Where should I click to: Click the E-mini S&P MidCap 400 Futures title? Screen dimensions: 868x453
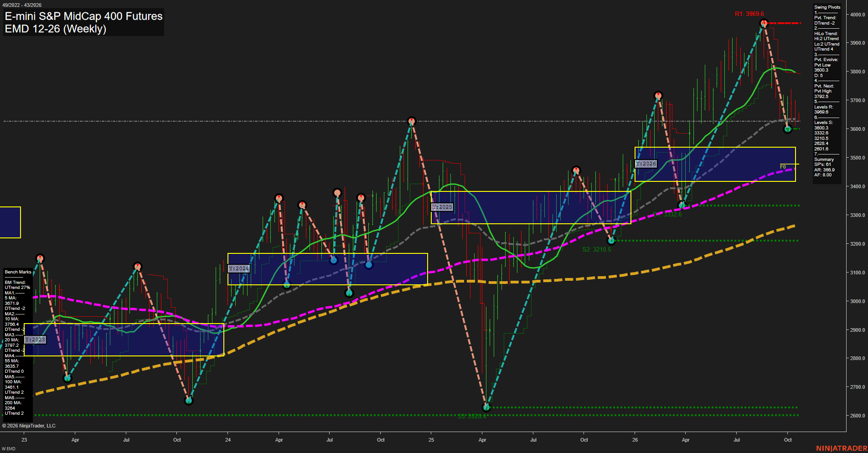pos(84,16)
